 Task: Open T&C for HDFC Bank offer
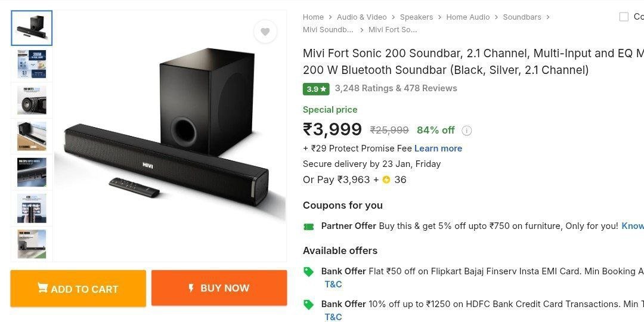click(333, 317)
